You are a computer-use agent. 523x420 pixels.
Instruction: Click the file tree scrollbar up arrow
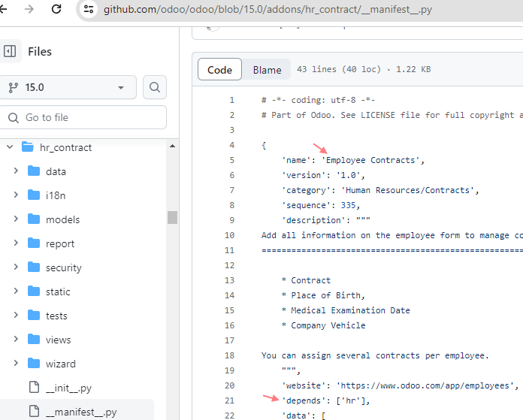point(172,146)
